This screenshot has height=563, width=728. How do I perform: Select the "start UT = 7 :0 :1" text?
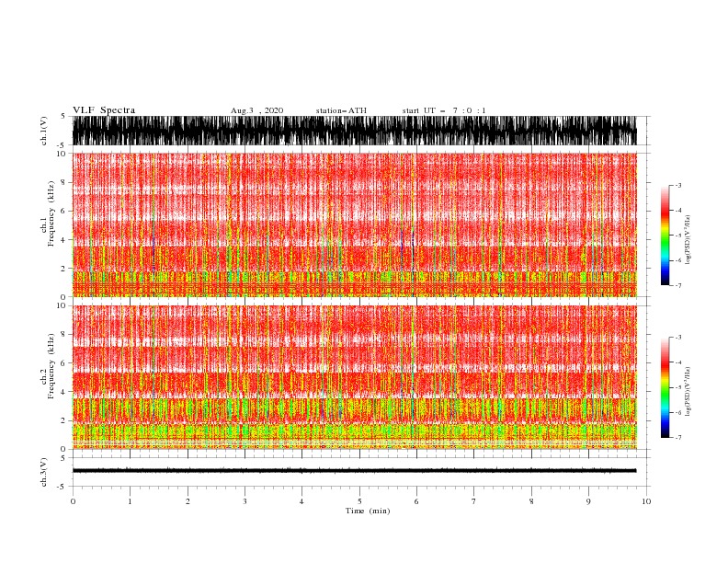(444, 110)
